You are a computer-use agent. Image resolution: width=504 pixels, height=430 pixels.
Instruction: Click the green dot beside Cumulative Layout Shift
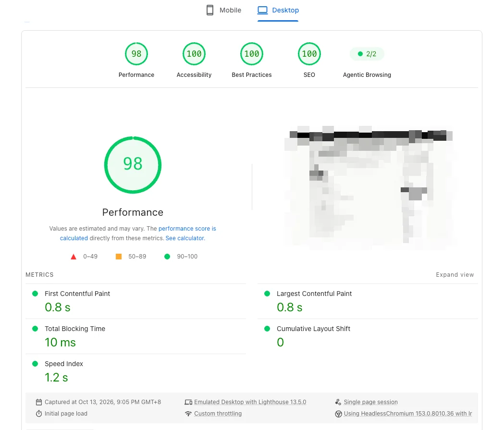(x=267, y=329)
